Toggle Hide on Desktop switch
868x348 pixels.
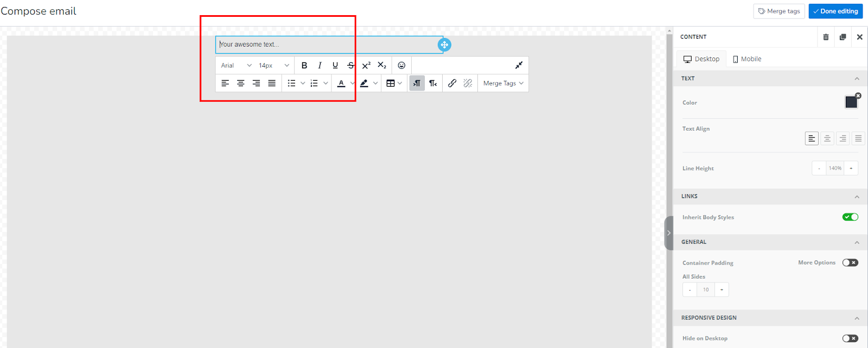(850, 338)
